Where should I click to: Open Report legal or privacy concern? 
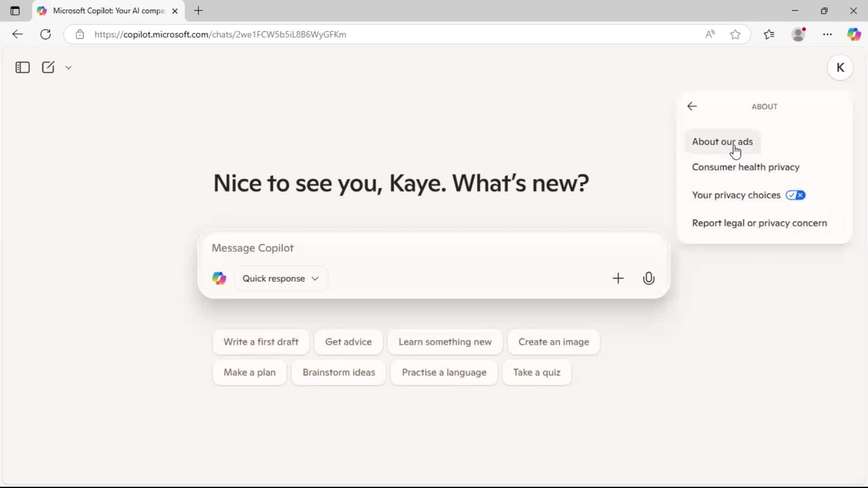(x=759, y=223)
